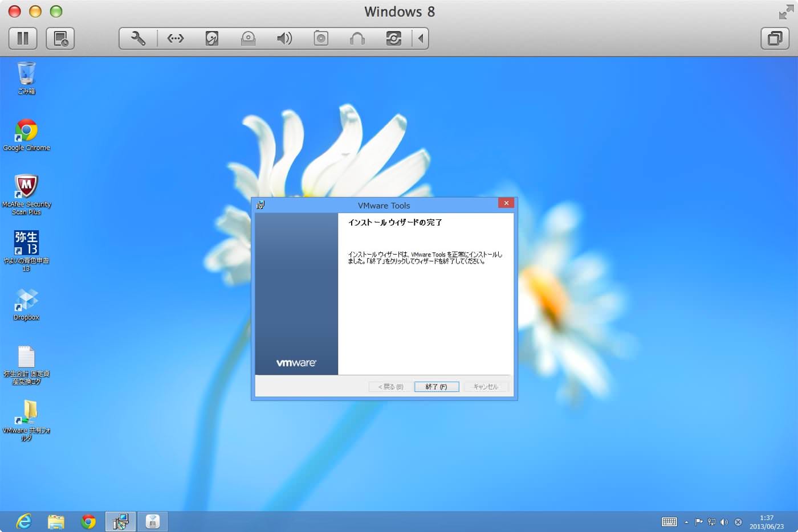798x532 pixels.
Task: Click the sound speaker icon in toolbar
Action: (x=284, y=38)
